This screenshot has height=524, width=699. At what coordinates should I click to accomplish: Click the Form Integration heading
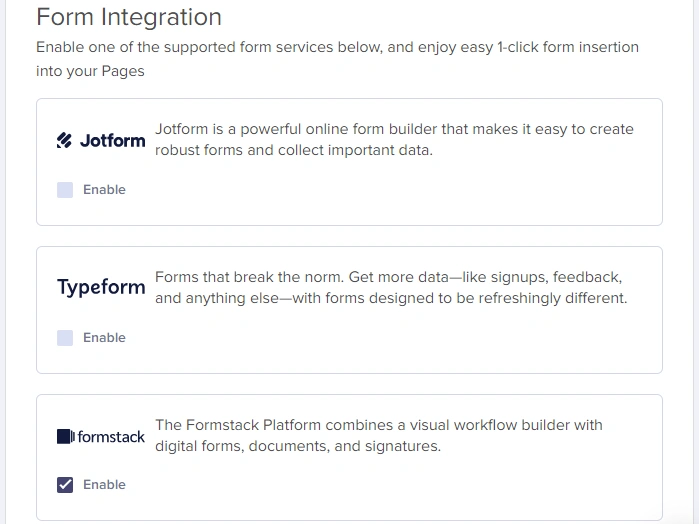(x=129, y=17)
